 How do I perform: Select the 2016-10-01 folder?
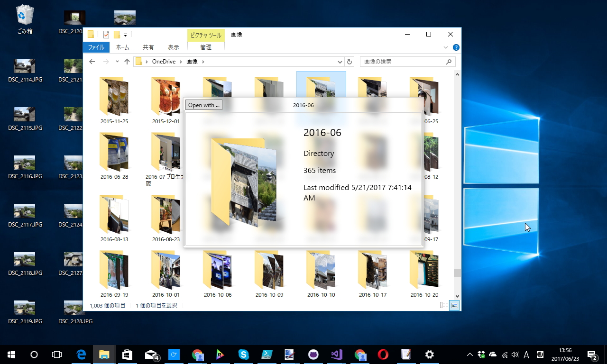pyautogui.click(x=166, y=274)
